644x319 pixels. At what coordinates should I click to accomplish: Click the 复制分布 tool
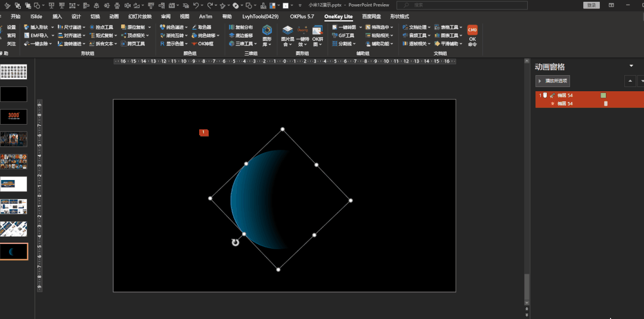tap(241, 27)
